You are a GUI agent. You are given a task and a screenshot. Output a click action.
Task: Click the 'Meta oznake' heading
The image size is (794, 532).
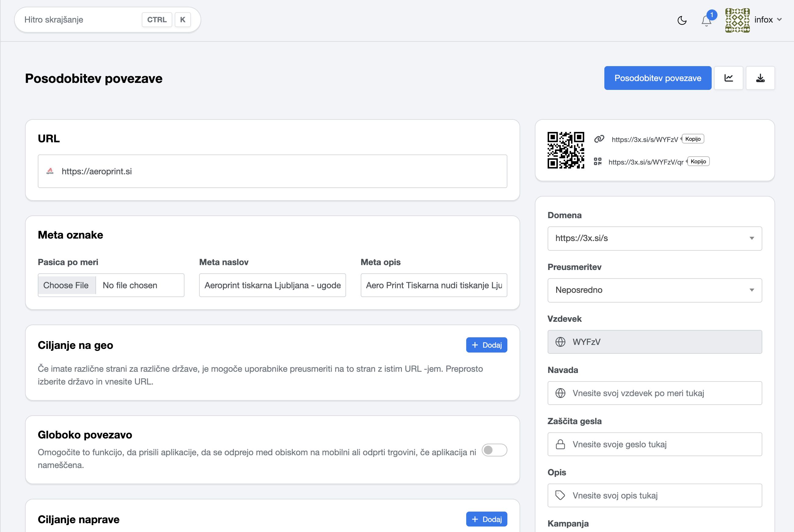click(70, 235)
